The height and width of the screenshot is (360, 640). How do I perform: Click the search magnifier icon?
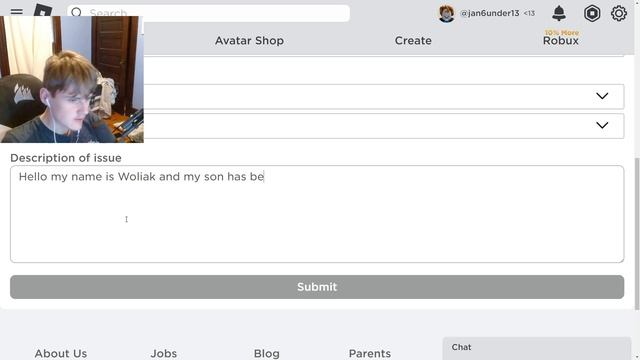coord(76,13)
